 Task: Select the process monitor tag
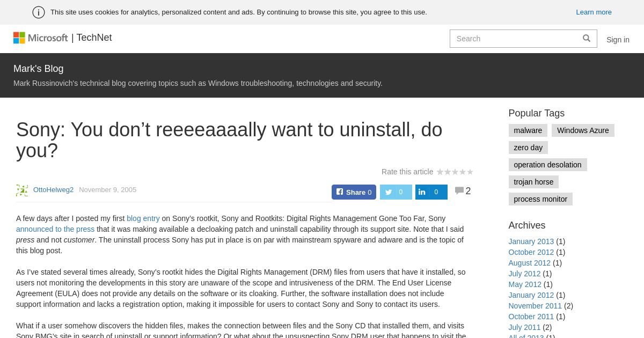[x=540, y=199]
